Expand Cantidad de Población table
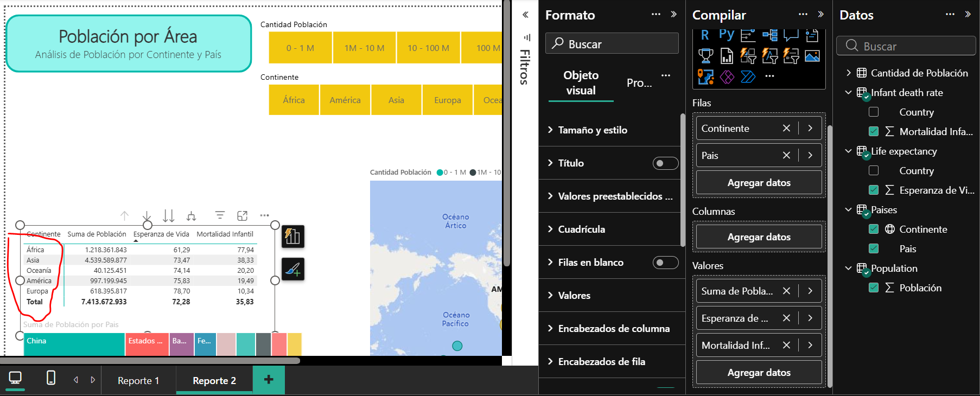The image size is (980, 396). 849,73
